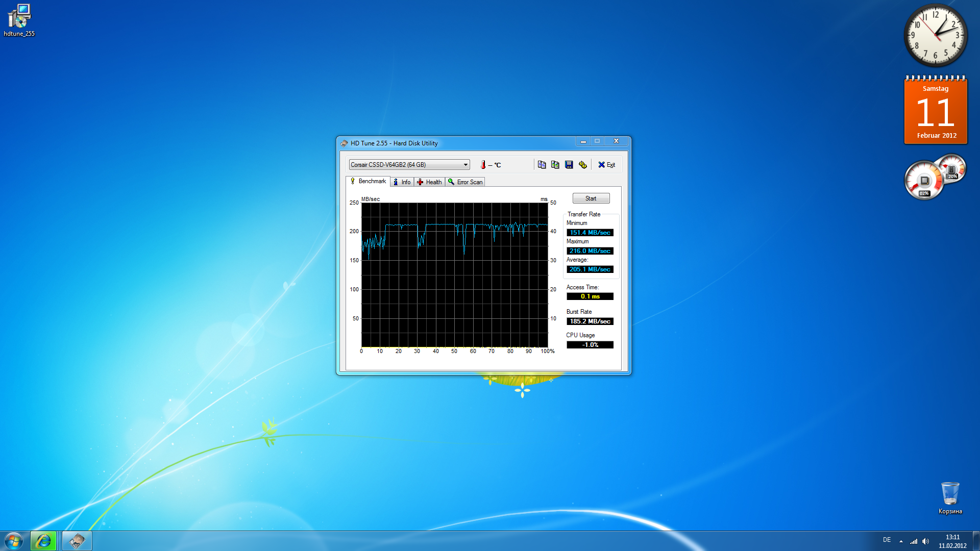Click the analog clock gadget
The width and height of the screenshot is (980, 551).
coord(936,35)
